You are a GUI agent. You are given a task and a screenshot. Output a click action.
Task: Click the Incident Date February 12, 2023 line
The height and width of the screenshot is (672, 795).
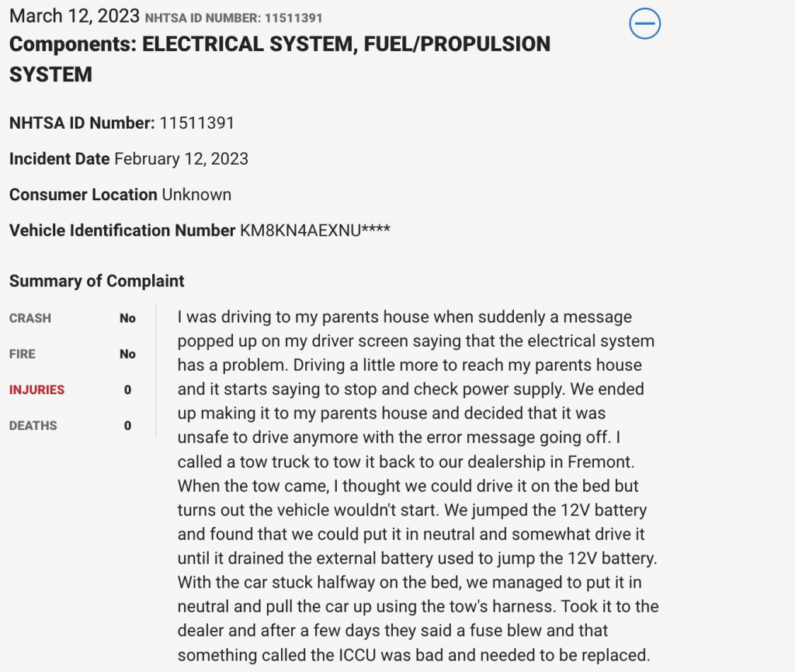[129, 159]
